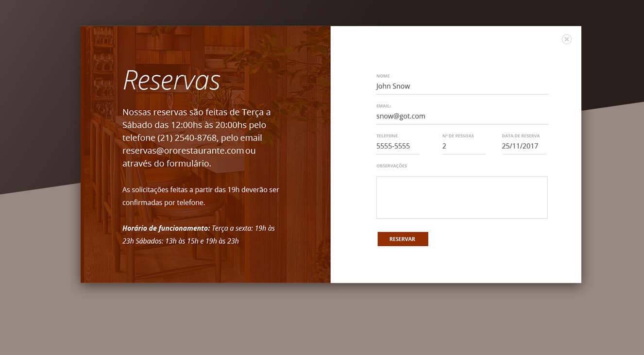
Task: Close the Reservas modal with the X icon
Action: coord(566,39)
